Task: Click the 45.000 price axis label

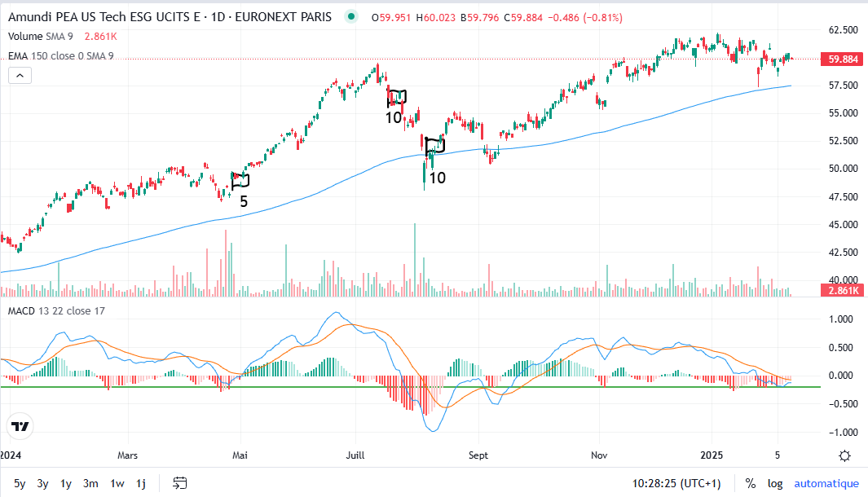Action: [843, 225]
